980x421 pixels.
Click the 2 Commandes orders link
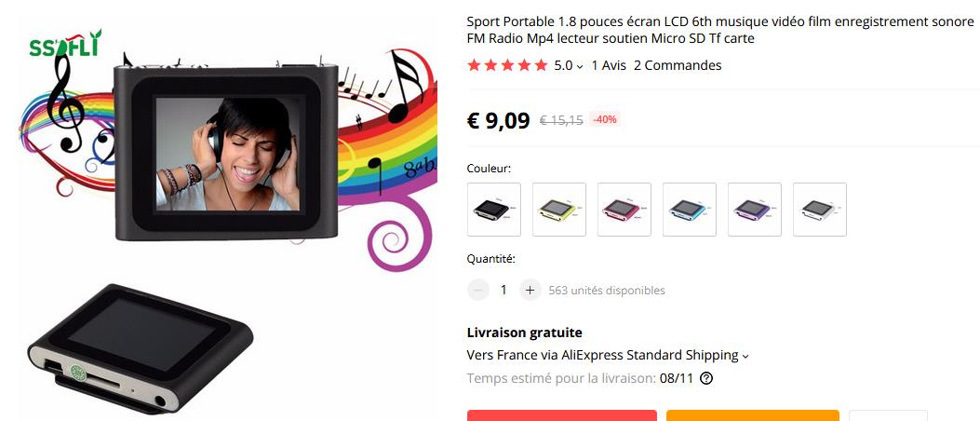point(678,65)
